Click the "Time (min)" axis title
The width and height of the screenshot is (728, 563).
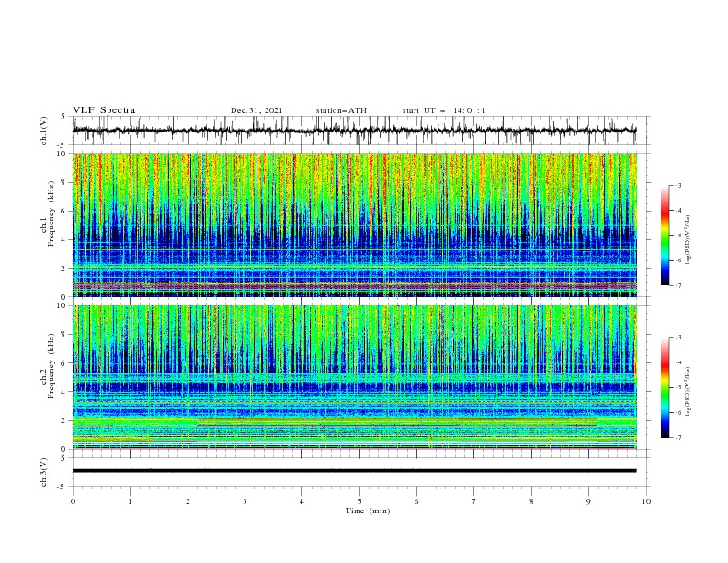click(368, 511)
